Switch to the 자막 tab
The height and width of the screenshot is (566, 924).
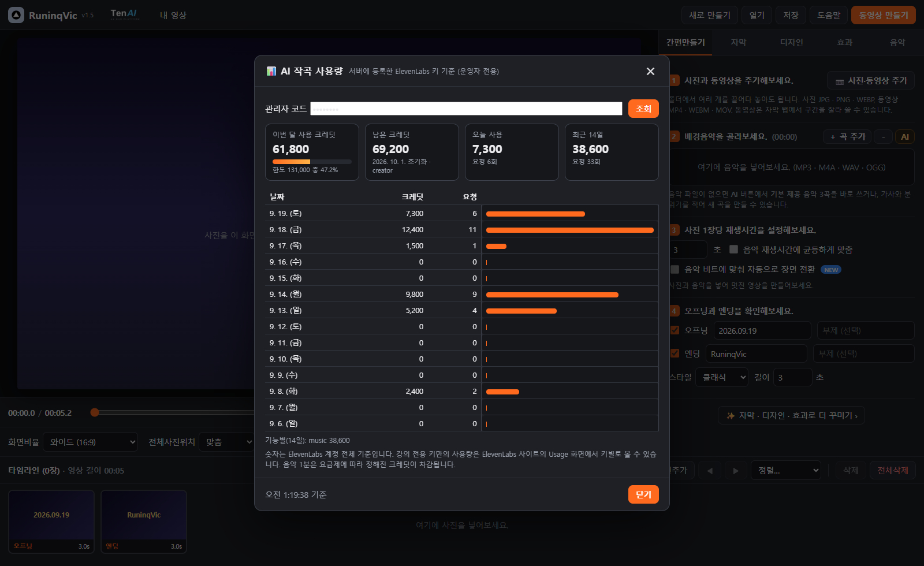[739, 42]
